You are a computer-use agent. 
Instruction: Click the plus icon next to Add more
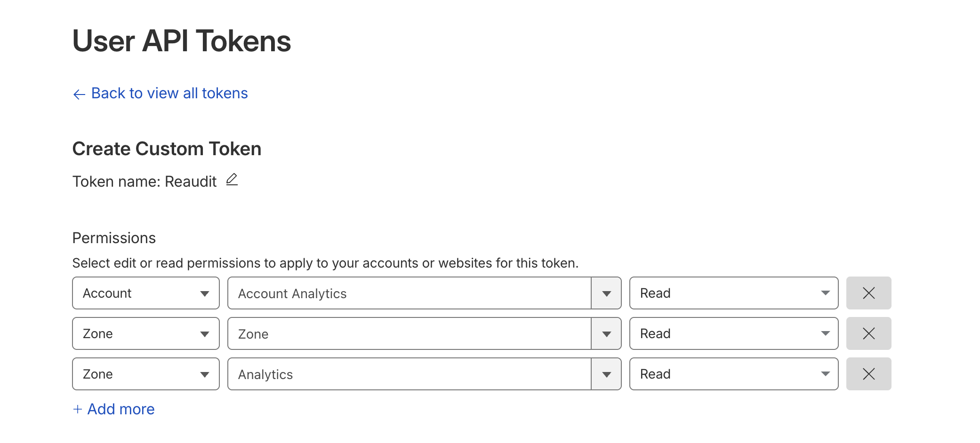(x=77, y=409)
